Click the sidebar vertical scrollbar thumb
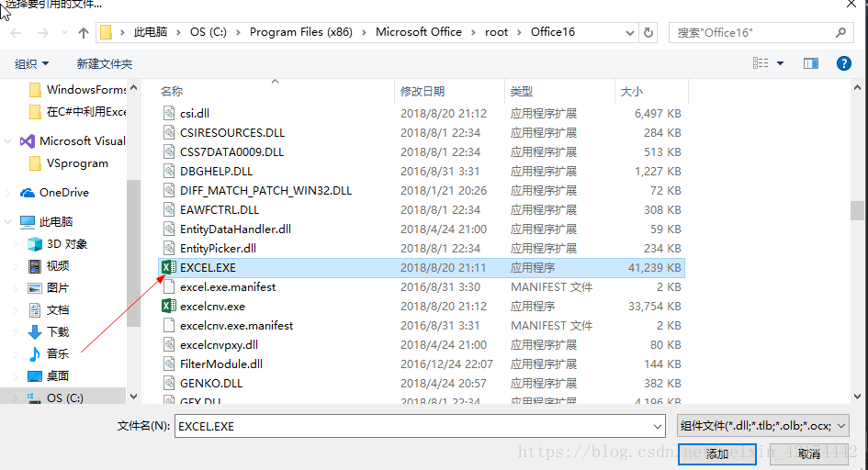The image size is (868, 470). [x=133, y=253]
